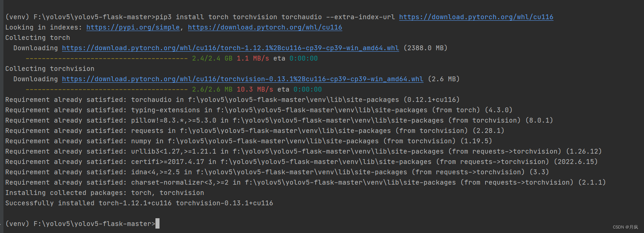Click the '(2388.0 MB)' size text
This screenshot has height=233, width=644.
[425, 48]
